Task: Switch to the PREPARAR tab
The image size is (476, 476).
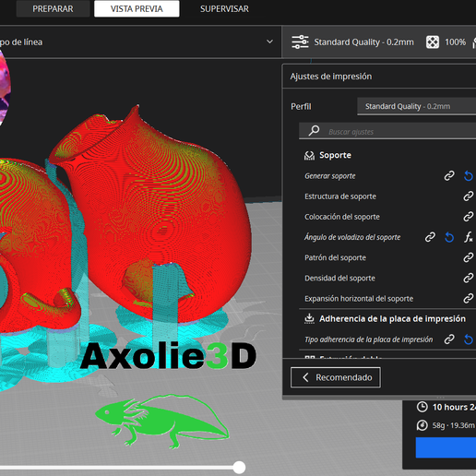Action: pos(53,9)
